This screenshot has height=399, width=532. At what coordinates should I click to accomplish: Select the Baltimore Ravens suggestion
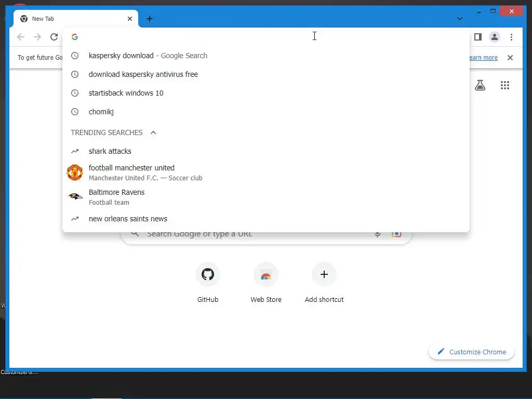click(x=266, y=197)
